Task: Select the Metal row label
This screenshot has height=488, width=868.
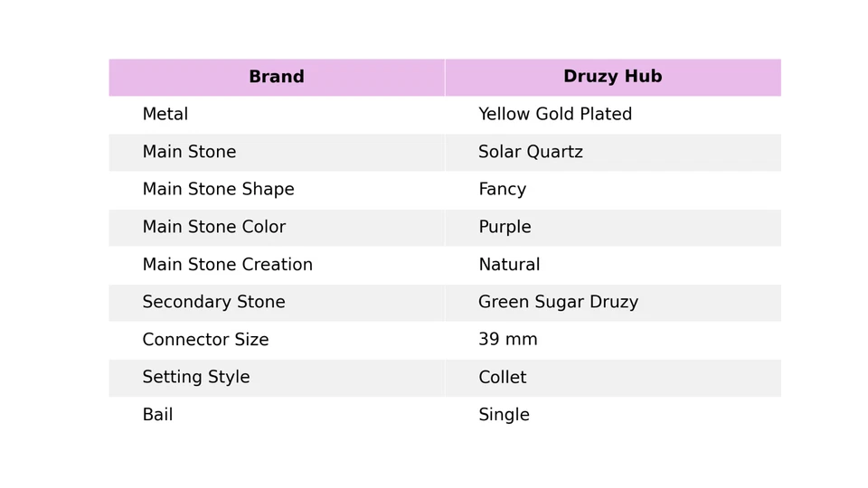Action: click(x=165, y=115)
